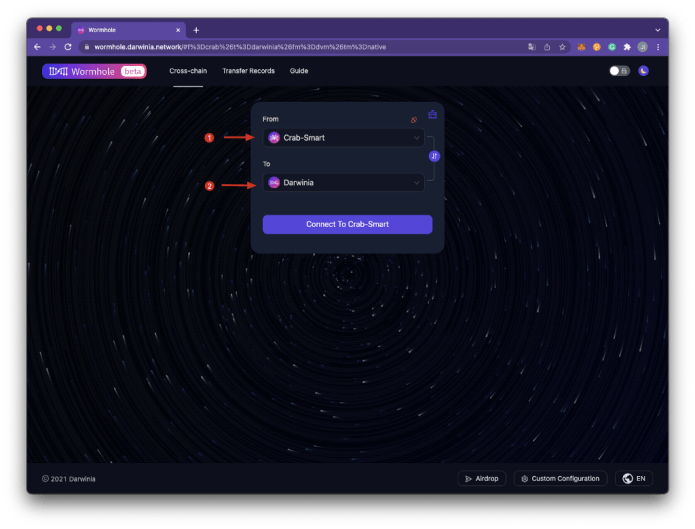
Task: Open the Extensions puzzle piece menu
Action: (627, 47)
